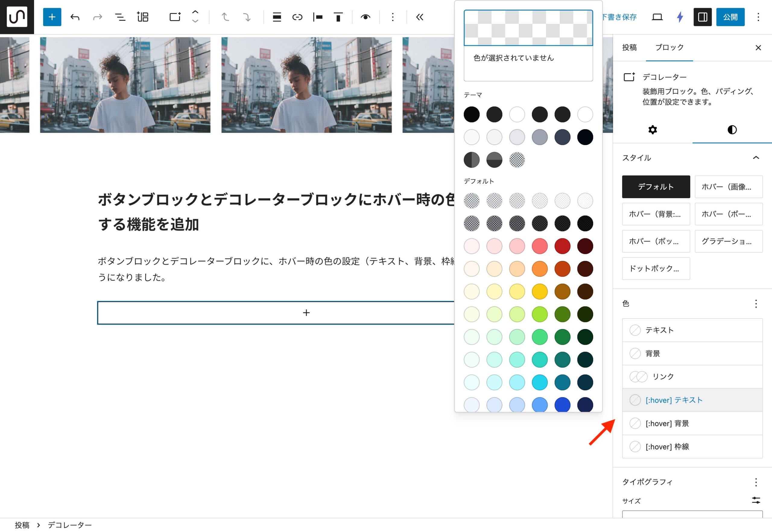Click the blue block inserter plus button
This screenshot has height=532, width=772.
[x=52, y=17]
